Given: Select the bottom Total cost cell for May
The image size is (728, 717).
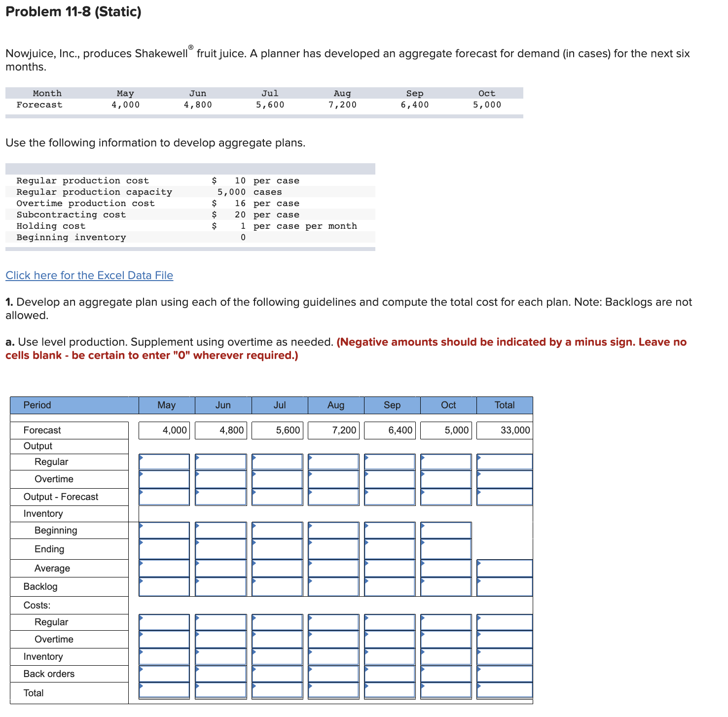Looking at the screenshot, I should 164,690.
